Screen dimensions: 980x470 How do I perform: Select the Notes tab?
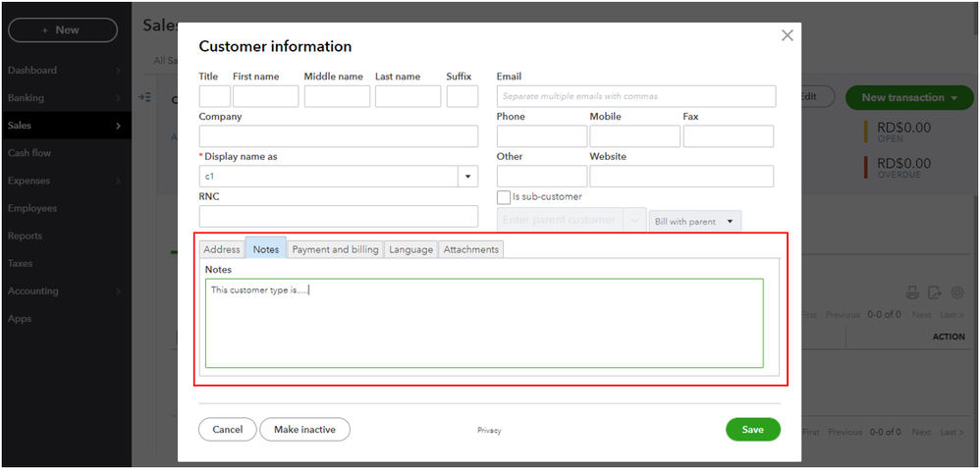pyautogui.click(x=266, y=248)
